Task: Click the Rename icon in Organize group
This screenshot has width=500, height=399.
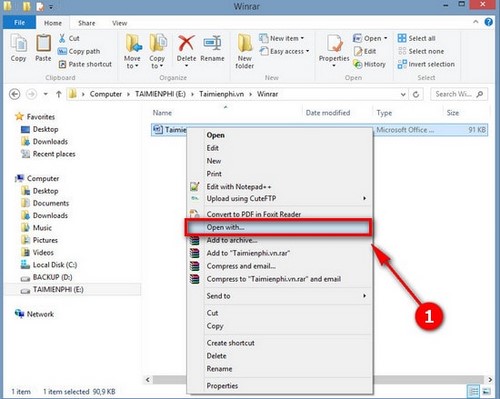Action: (212, 43)
